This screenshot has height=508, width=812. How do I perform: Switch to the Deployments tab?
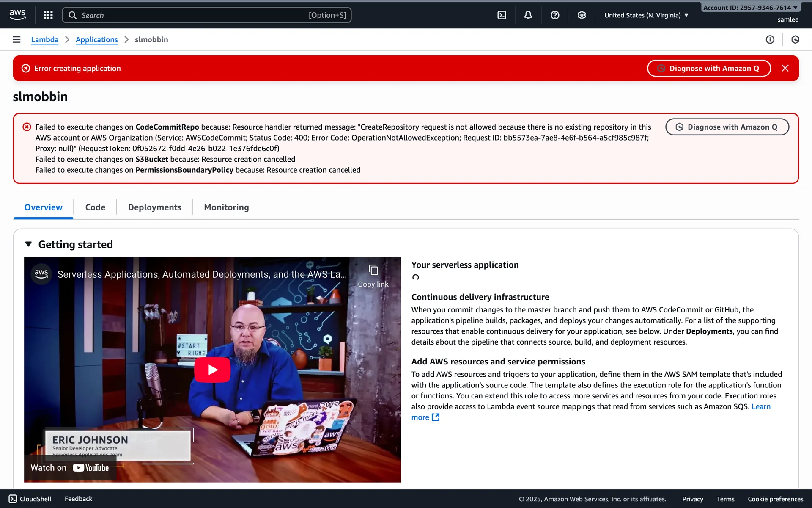point(154,207)
